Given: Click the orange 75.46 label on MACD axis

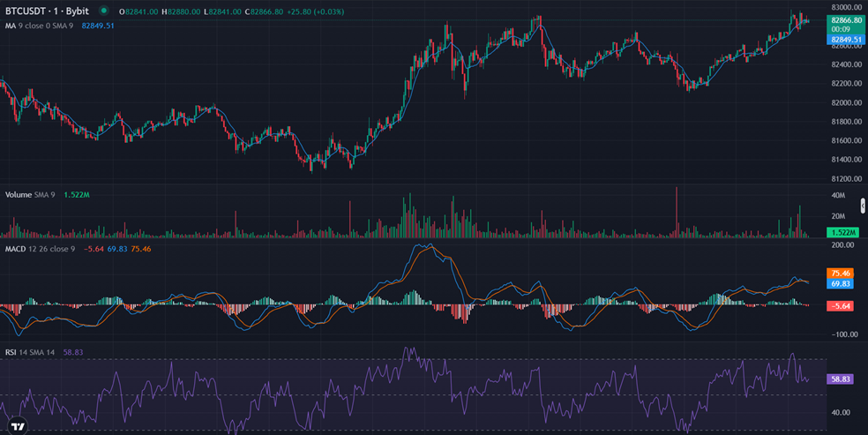Looking at the screenshot, I should click(840, 273).
